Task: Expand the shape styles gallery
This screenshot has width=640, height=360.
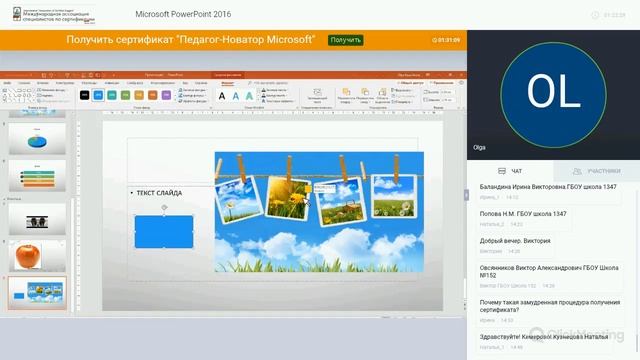Action: [x=175, y=101]
